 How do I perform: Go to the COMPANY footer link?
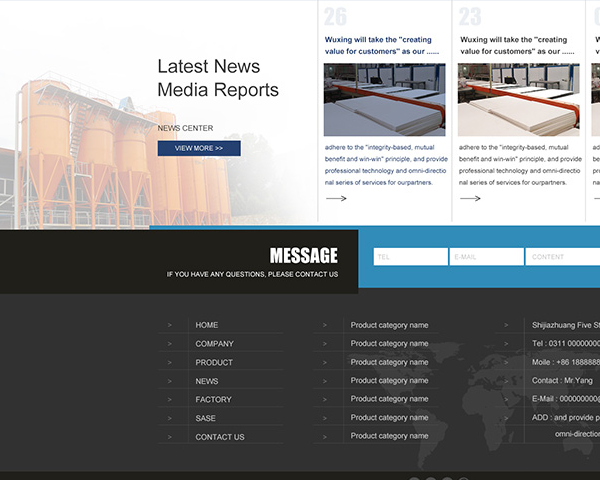click(214, 344)
